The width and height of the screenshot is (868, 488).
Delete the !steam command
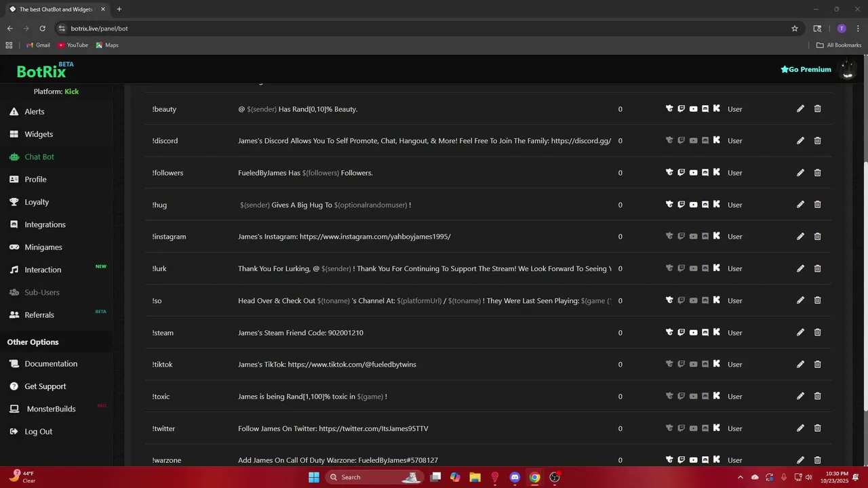pyautogui.click(x=817, y=332)
